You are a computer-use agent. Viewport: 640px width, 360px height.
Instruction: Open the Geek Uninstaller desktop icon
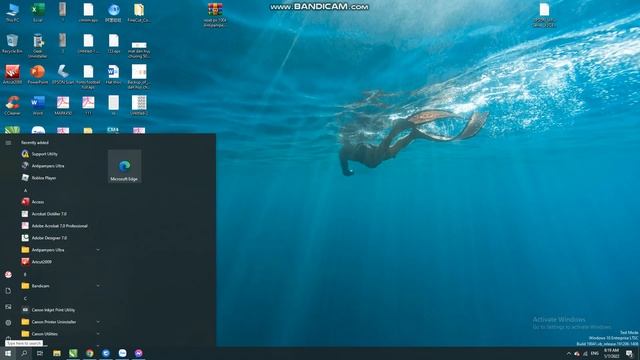pyautogui.click(x=38, y=46)
